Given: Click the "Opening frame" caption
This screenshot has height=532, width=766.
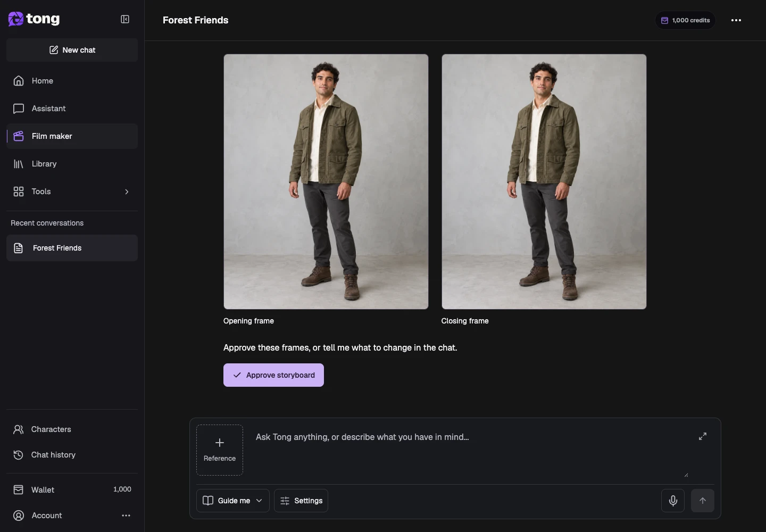Looking at the screenshot, I should tap(248, 321).
